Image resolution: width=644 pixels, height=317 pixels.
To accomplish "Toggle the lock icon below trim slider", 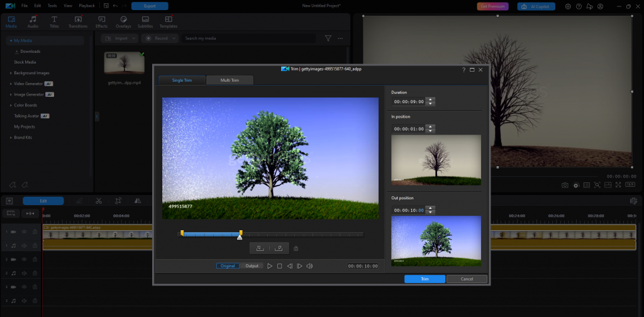I will tap(296, 248).
